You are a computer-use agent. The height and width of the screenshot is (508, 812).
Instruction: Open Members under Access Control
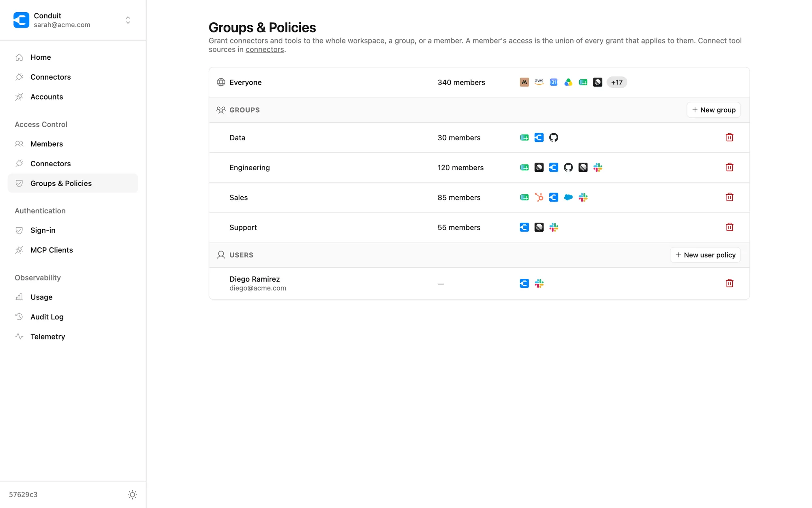(73, 144)
